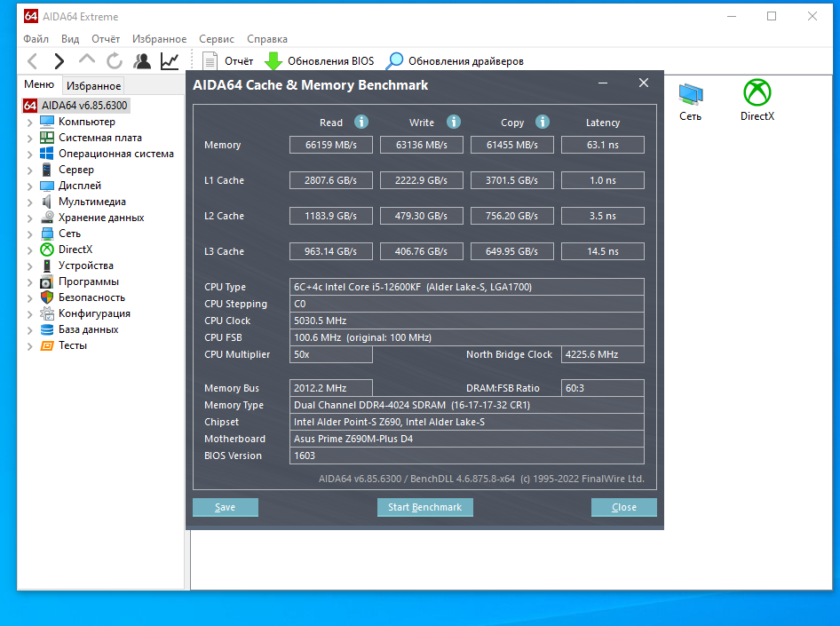Select Безопасность in the tree
This screenshot has height=626, width=840.
91,297
